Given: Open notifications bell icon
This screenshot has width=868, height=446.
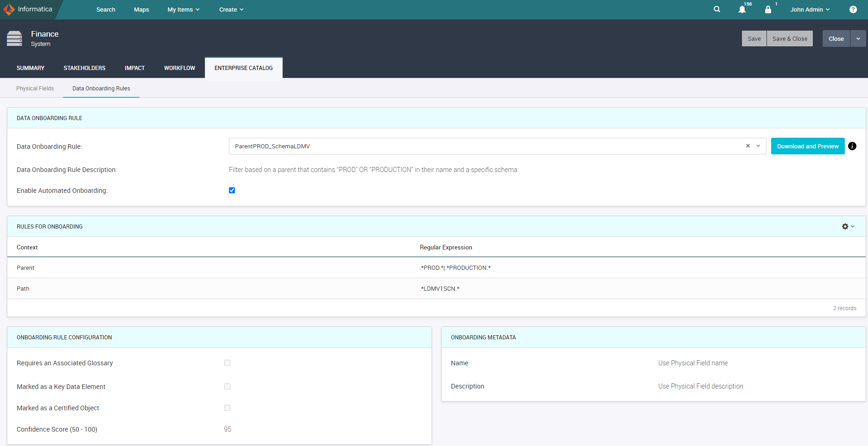Looking at the screenshot, I should coord(742,10).
